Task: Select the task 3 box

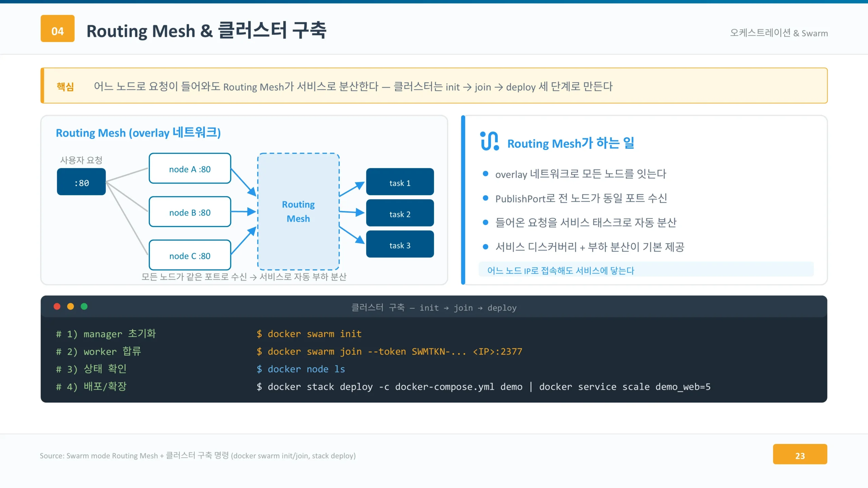Action: click(x=400, y=244)
